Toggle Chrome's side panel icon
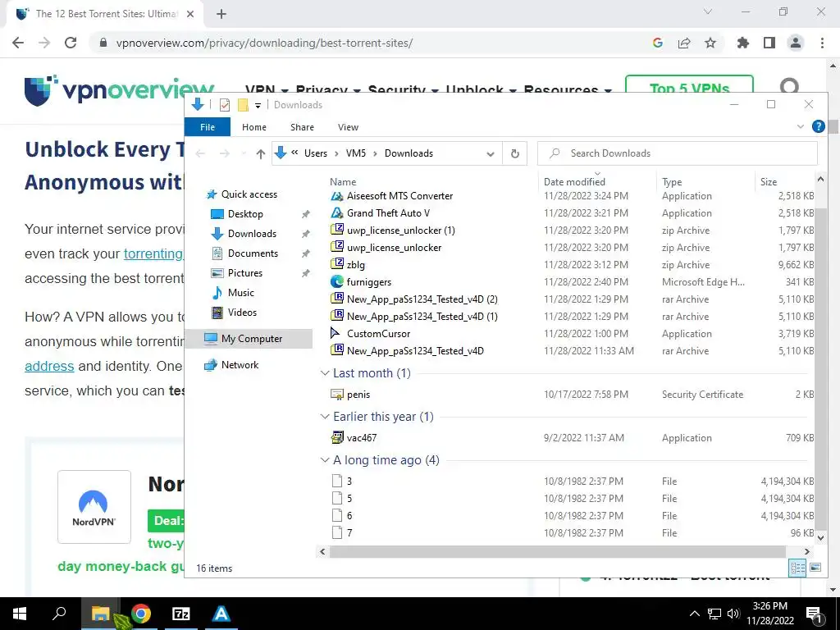 [x=769, y=43]
